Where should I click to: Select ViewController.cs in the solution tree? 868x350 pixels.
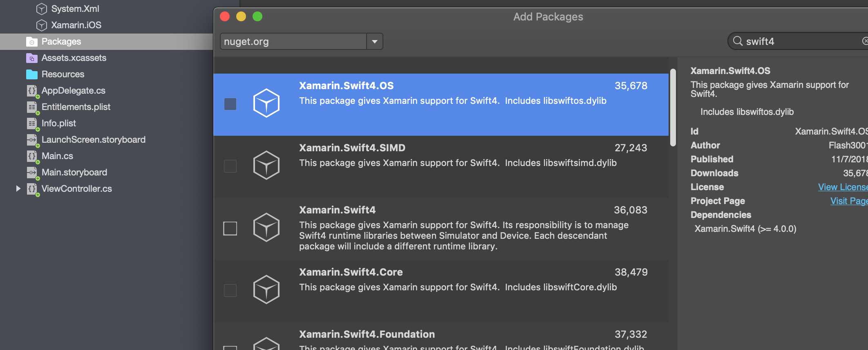coord(76,189)
